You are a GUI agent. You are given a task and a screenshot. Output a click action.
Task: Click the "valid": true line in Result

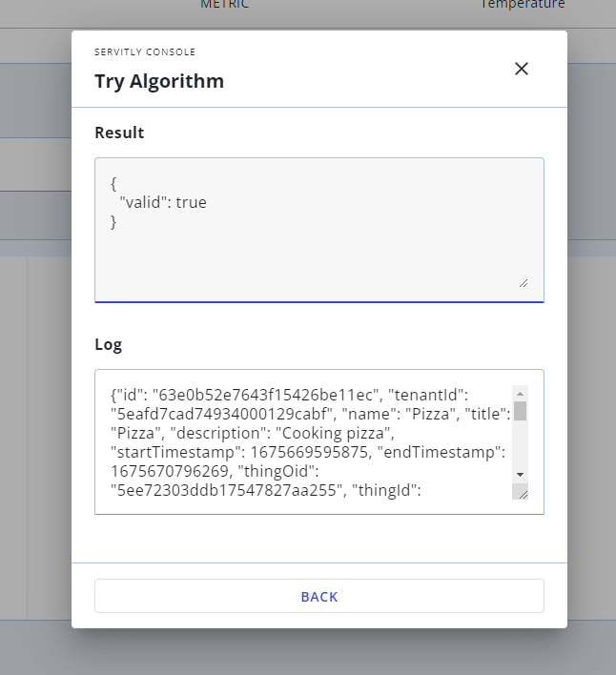[163, 202]
